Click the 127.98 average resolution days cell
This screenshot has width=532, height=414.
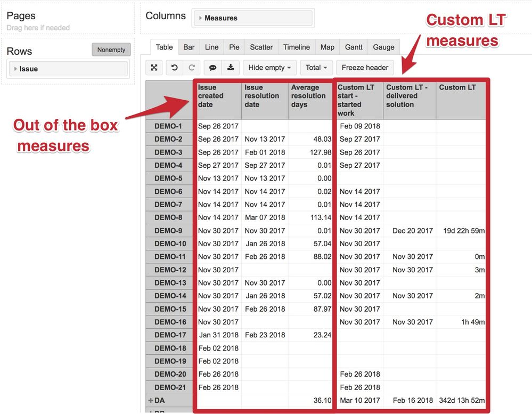coord(310,152)
